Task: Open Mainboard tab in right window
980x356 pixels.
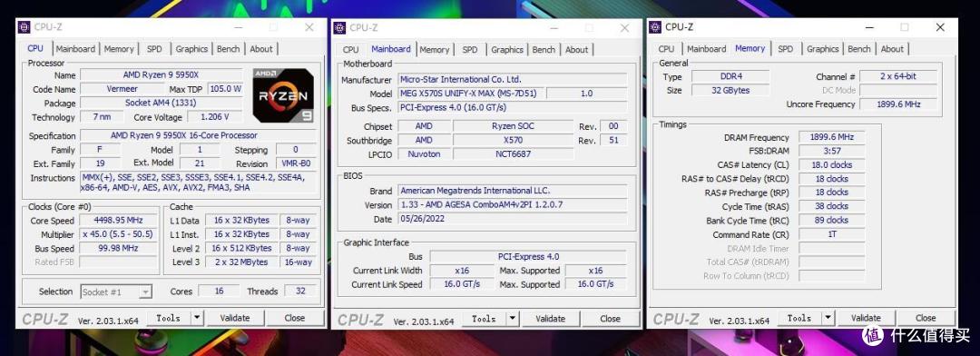Action: (706, 49)
